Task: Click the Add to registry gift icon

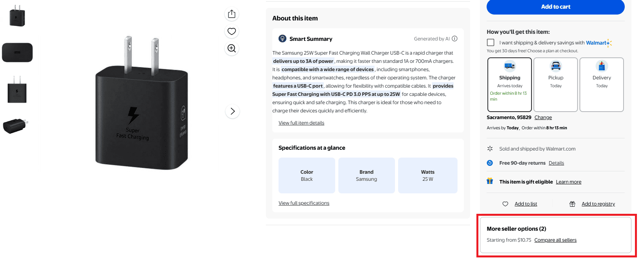Action: [x=572, y=204]
